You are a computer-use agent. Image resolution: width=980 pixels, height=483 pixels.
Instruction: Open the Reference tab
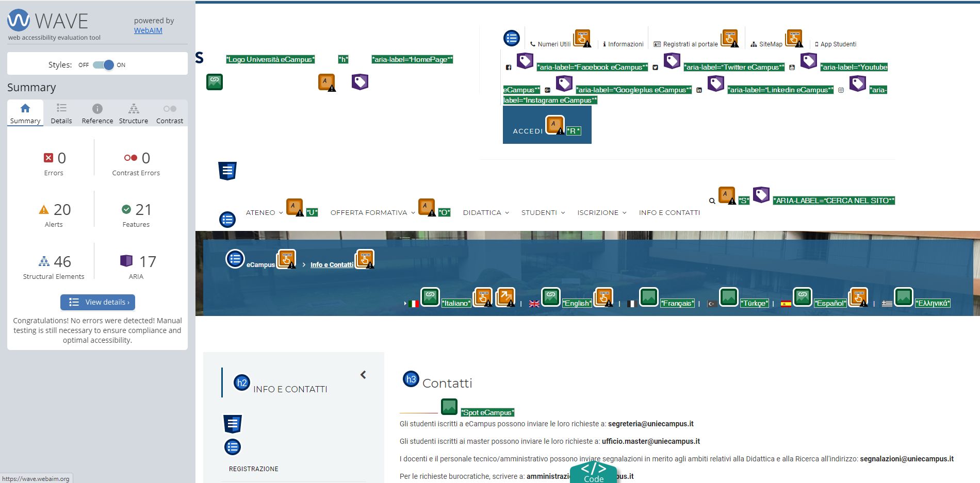[x=97, y=113]
